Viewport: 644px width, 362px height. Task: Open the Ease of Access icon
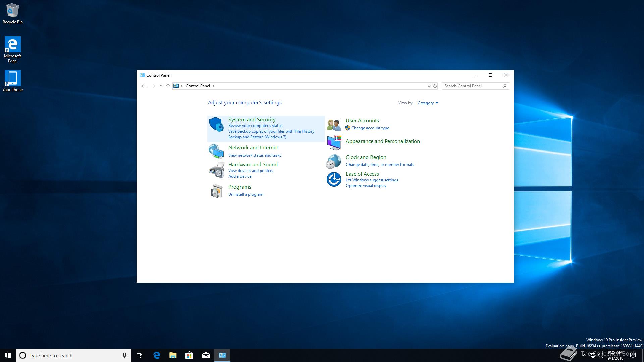coord(334,179)
